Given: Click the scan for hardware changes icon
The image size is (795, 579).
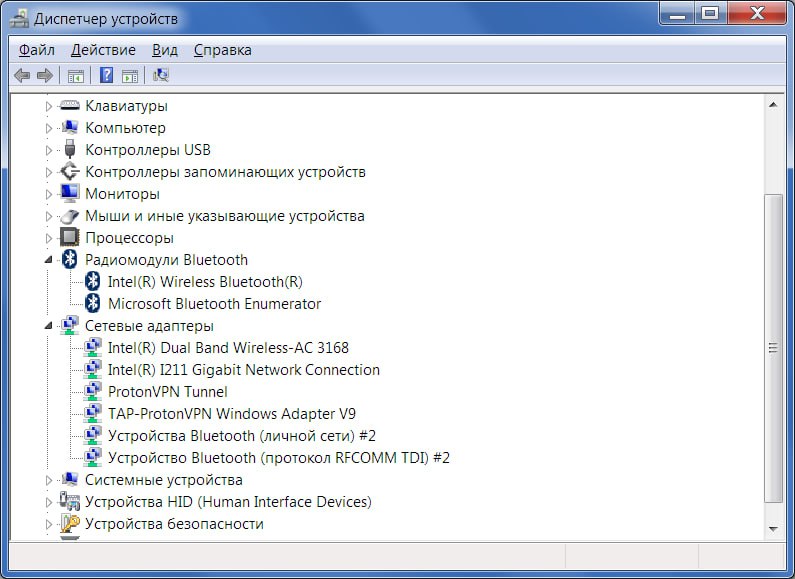Looking at the screenshot, I should pos(161,75).
